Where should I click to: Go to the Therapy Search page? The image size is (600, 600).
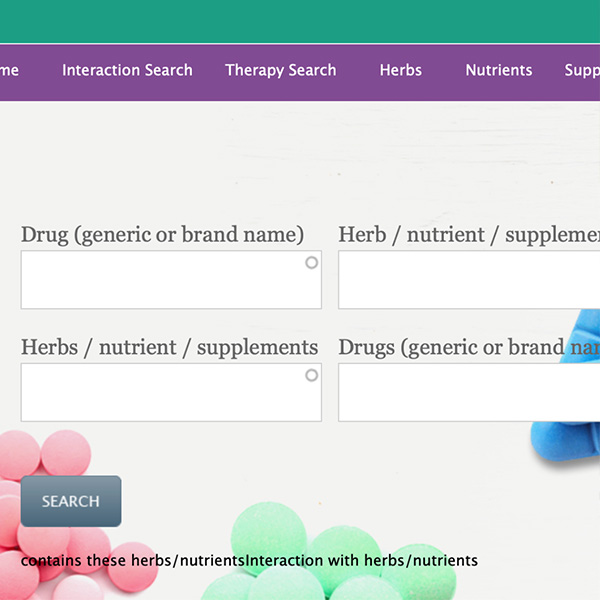281,70
